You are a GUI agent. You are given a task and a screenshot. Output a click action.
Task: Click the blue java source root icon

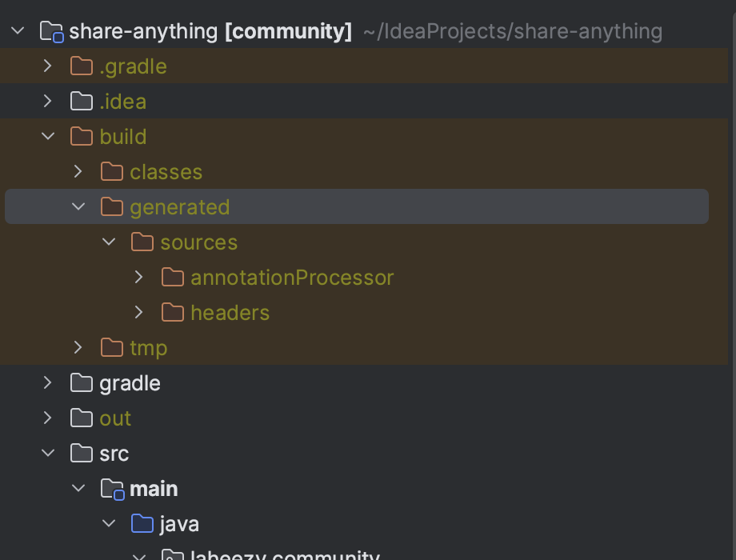[142, 524]
